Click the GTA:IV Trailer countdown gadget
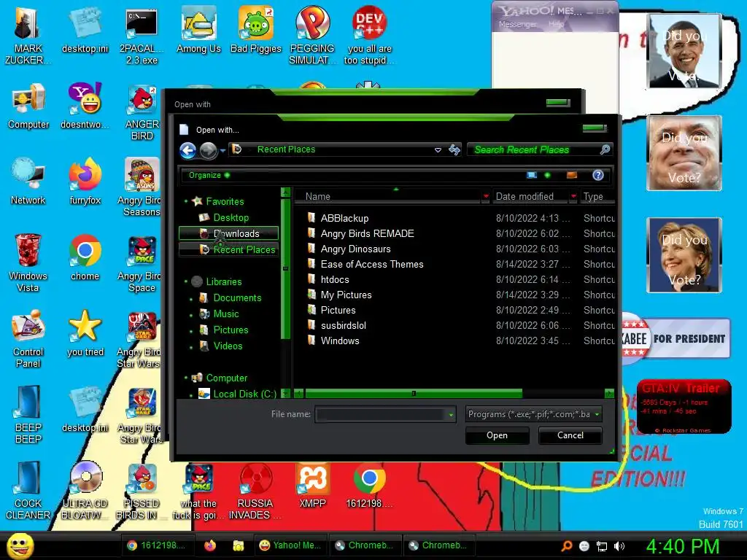 point(684,406)
